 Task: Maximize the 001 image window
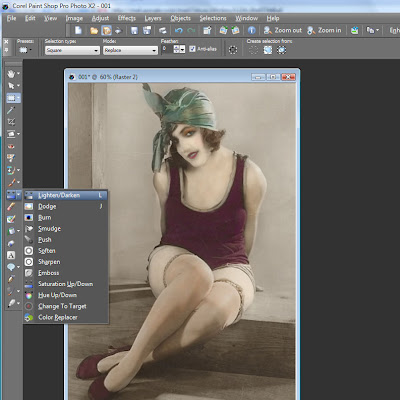[273, 77]
